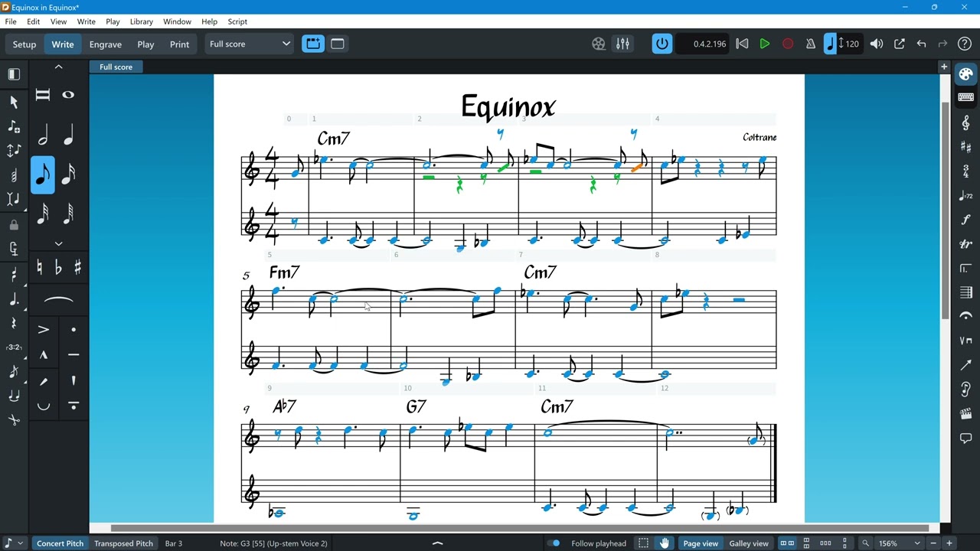Select the quarter note duration
980x551 pixels.
pyautogui.click(x=68, y=136)
